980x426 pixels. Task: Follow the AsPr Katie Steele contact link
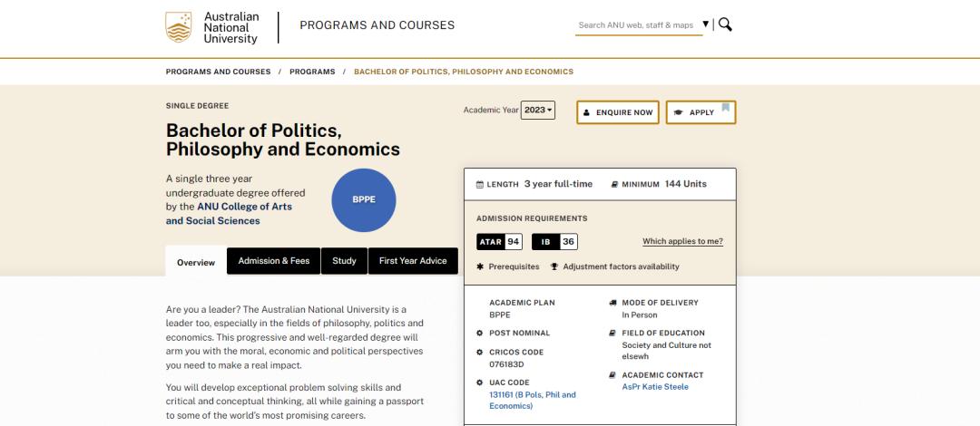[655, 387]
